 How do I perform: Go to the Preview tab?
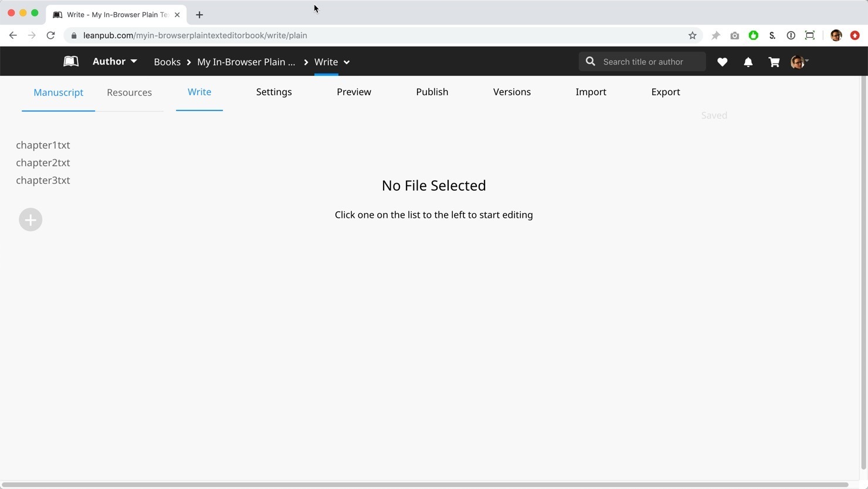coord(354,92)
